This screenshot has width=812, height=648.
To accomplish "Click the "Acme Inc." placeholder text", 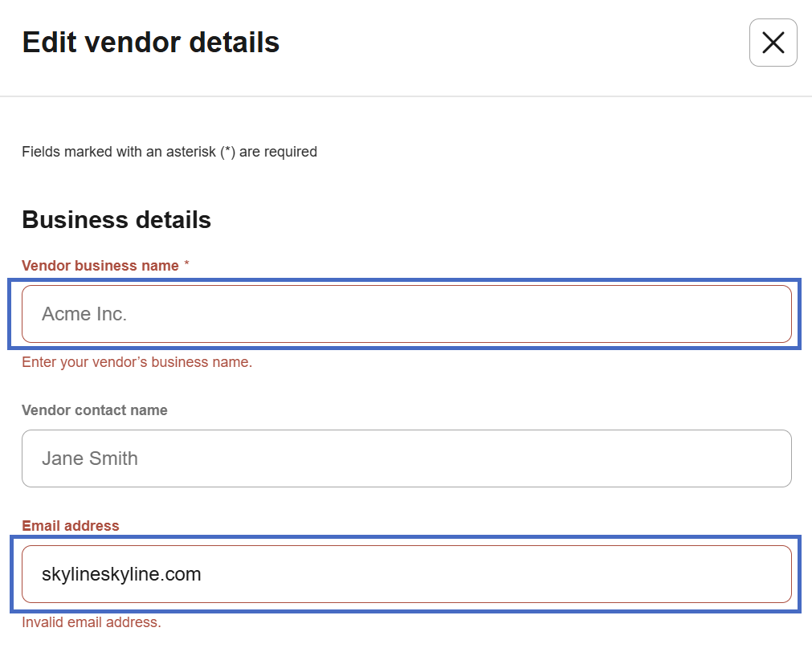I will point(84,314).
